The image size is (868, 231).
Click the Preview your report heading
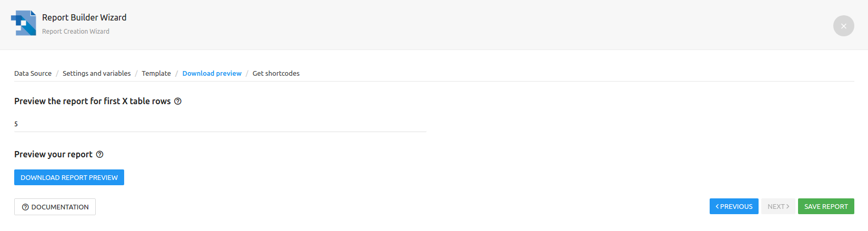pyautogui.click(x=53, y=154)
